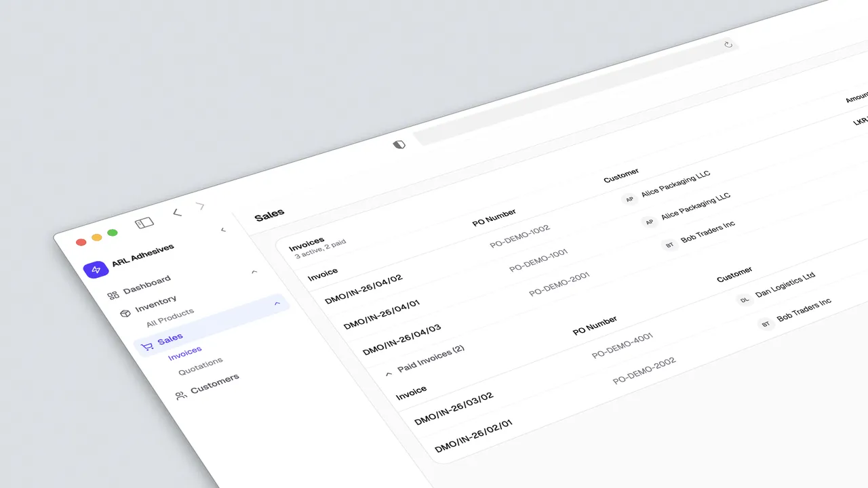The image size is (868, 488).
Task: Open paid invoice DMO/IN-26/03/02
Action: click(x=454, y=408)
